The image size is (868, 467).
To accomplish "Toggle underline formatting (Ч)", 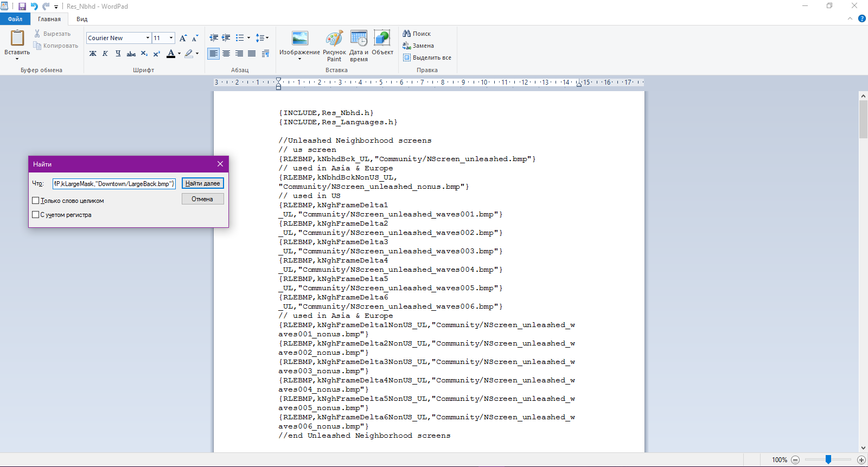I will [x=118, y=54].
